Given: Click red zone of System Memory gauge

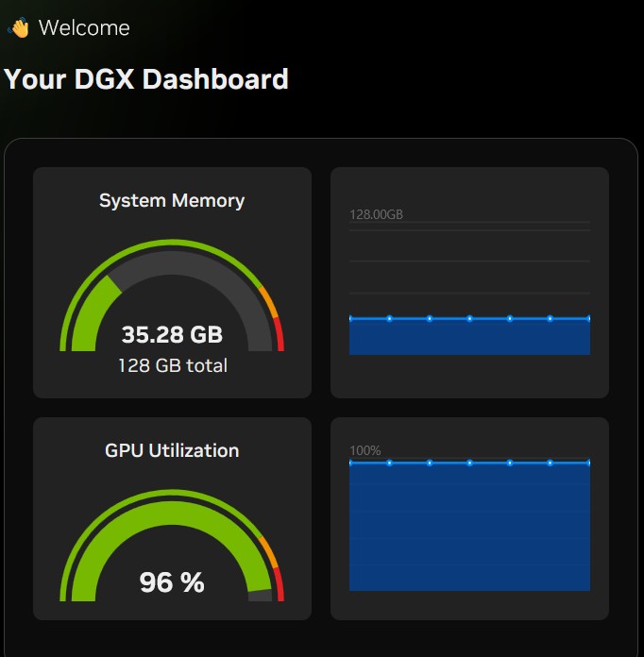Looking at the screenshot, I should [280, 336].
